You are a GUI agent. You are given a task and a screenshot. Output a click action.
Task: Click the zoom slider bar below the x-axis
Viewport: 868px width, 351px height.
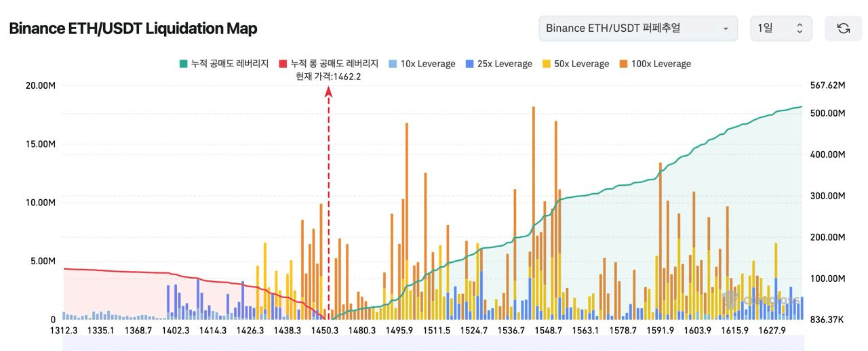[433, 344]
